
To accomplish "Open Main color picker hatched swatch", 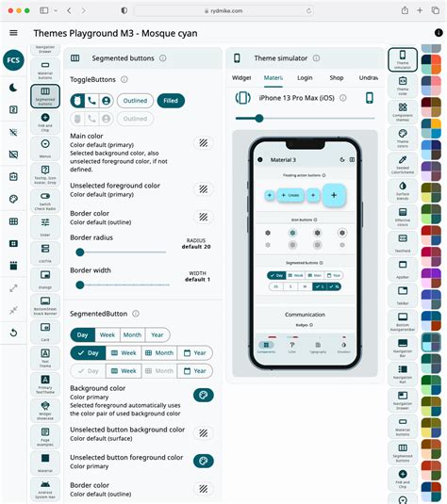I will pyautogui.click(x=203, y=142).
